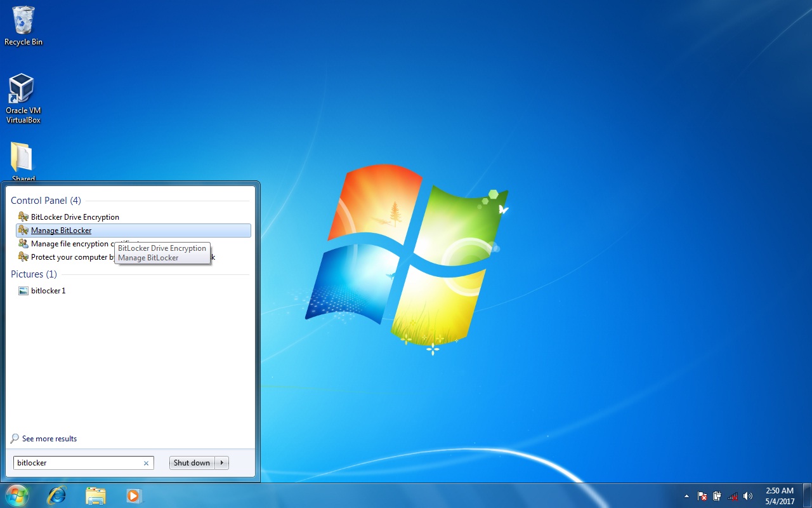Open Manage file encryption certificates result
Screen dimensions: 812x508
coord(133,244)
